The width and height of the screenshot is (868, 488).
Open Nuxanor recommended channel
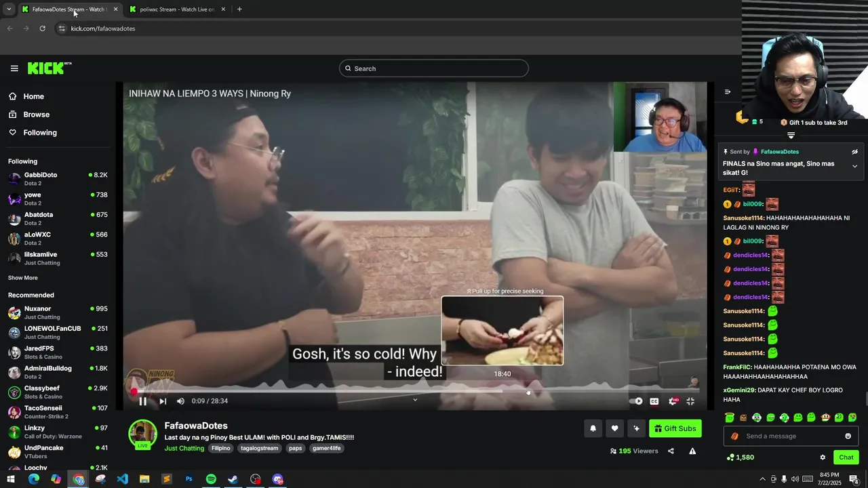pyautogui.click(x=58, y=312)
